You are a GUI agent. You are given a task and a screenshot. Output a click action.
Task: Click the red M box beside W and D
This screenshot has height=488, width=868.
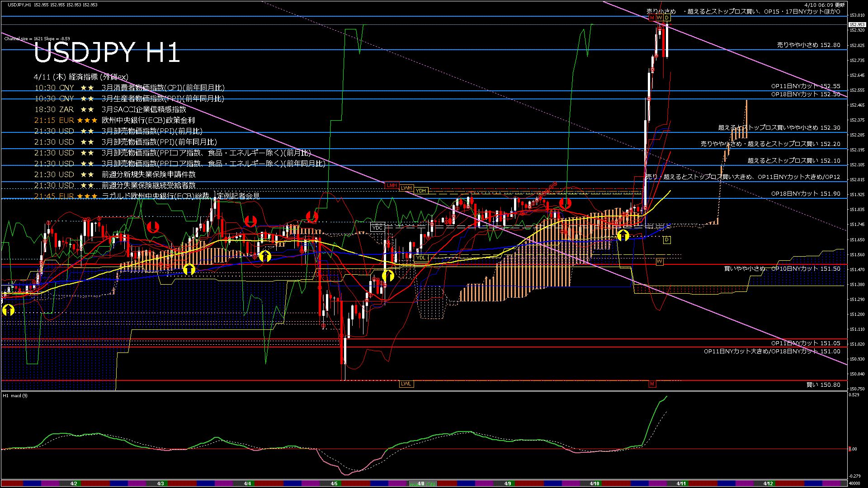click(x=652, y=18)
